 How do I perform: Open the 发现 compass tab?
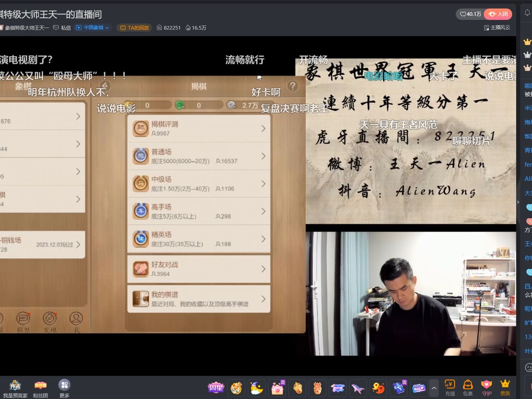tap(49, 322)
